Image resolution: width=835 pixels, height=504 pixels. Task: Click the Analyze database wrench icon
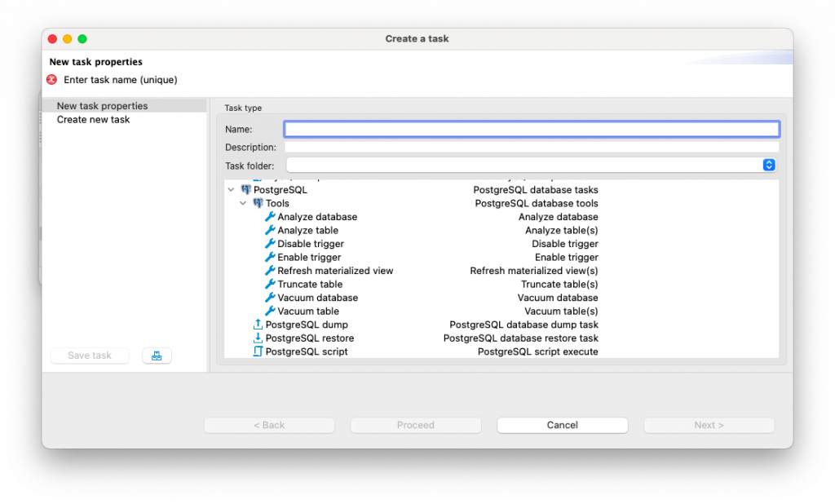click(270, 216)
